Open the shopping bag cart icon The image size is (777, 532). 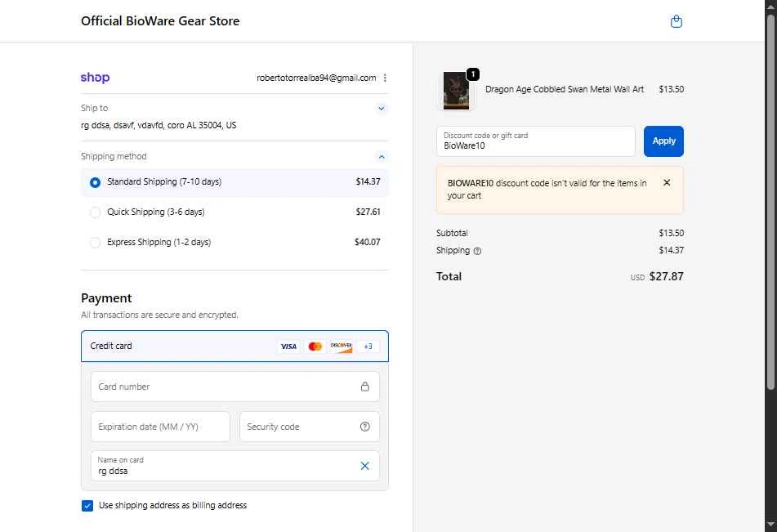tap(676, 21)
